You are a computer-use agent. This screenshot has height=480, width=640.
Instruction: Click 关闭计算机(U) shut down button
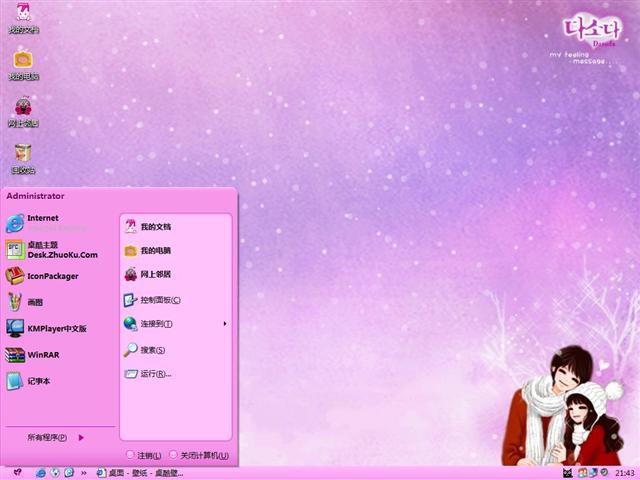pos(199,455)
